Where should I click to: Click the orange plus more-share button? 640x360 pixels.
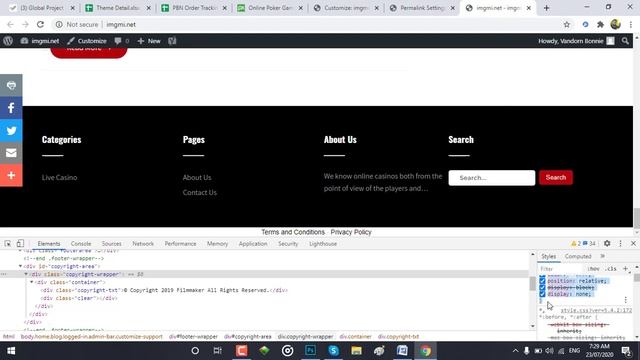[11, 176]
